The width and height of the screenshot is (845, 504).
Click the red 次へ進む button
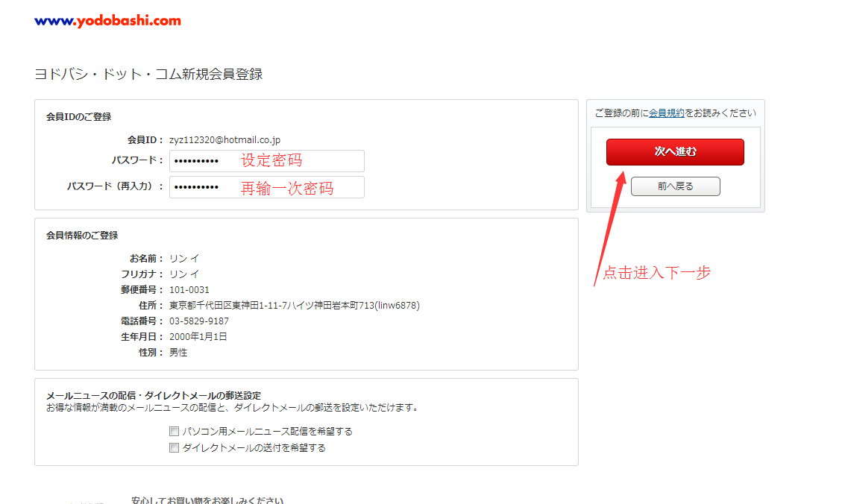pos(675,152)
